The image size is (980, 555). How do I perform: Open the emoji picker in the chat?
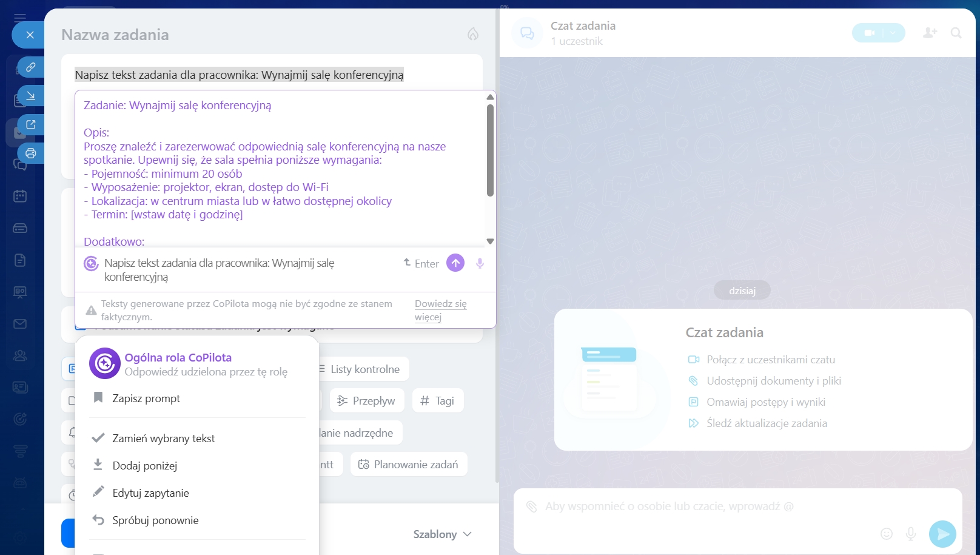pos(887,533)
